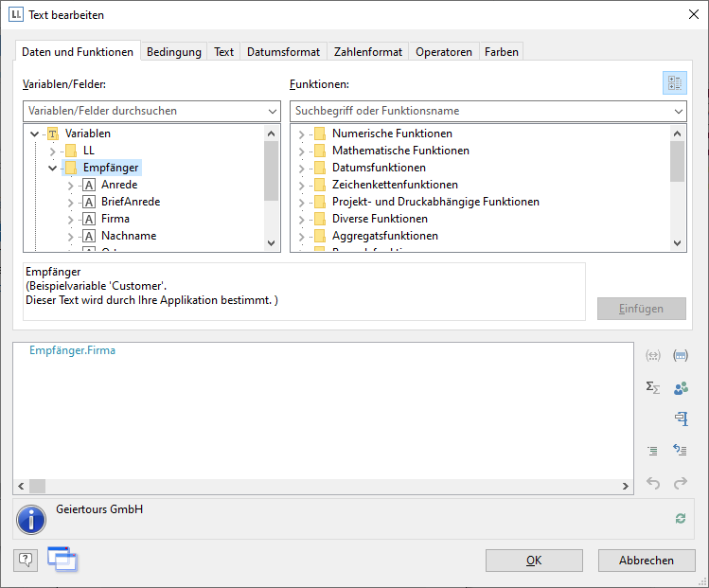The width and height of the screenshot is (709, 588).
Task: Collapse the Empfänger tree node
Action: pyautogui.click(x=53, y=168)
